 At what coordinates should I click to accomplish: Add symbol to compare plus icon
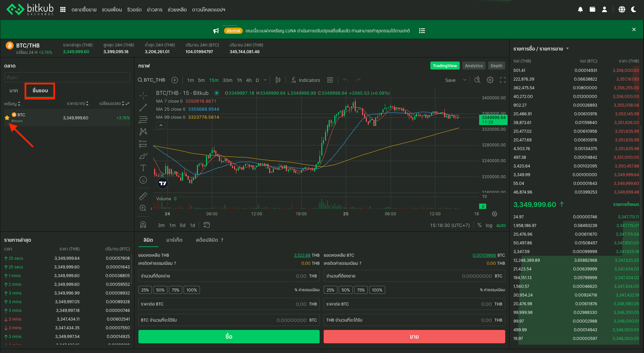175,80
